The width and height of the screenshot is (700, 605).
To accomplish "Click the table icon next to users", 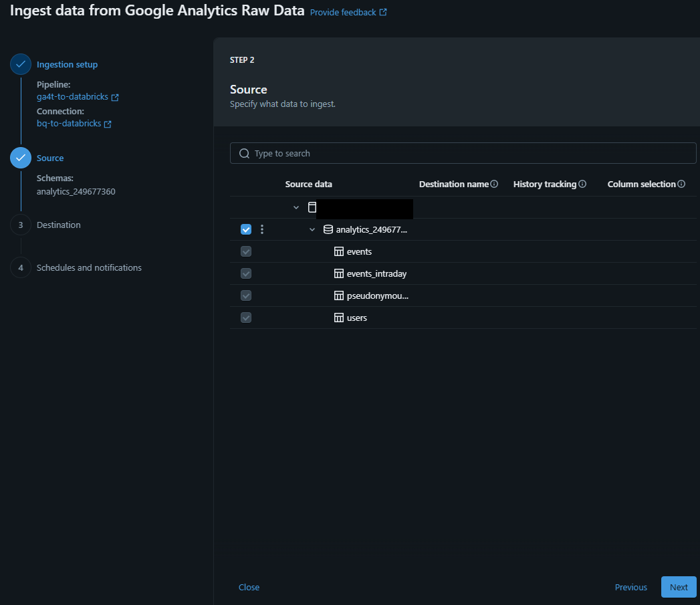I will tap(339, 318).
